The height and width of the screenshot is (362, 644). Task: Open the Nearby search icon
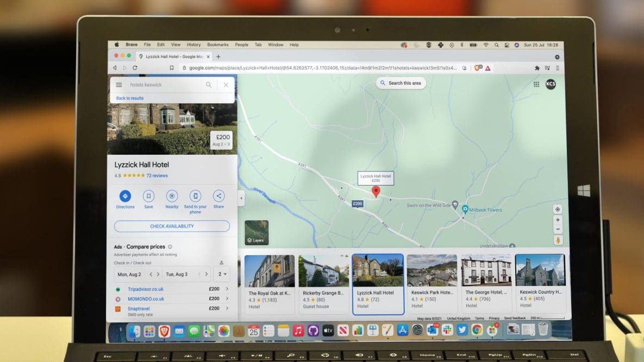tap(172, 196)
